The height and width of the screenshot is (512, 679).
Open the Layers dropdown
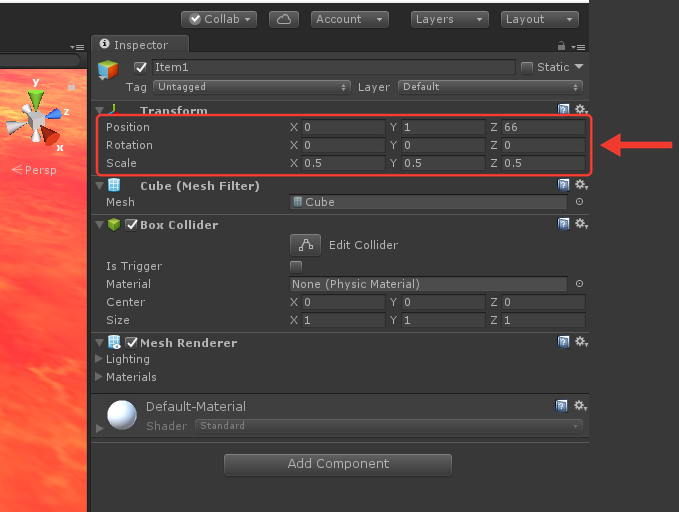(x=449, y=19)
